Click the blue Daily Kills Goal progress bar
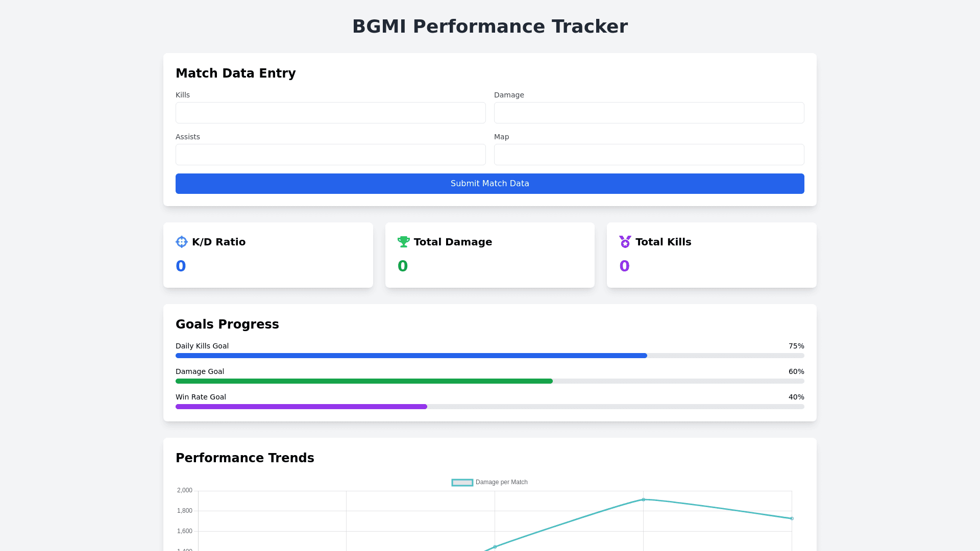 (411, 356)
